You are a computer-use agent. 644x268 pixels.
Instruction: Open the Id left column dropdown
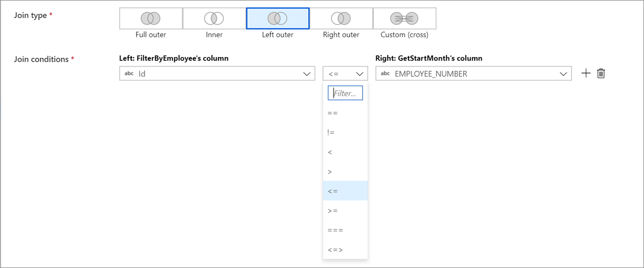pyautogui.click(x=217, y=73)
